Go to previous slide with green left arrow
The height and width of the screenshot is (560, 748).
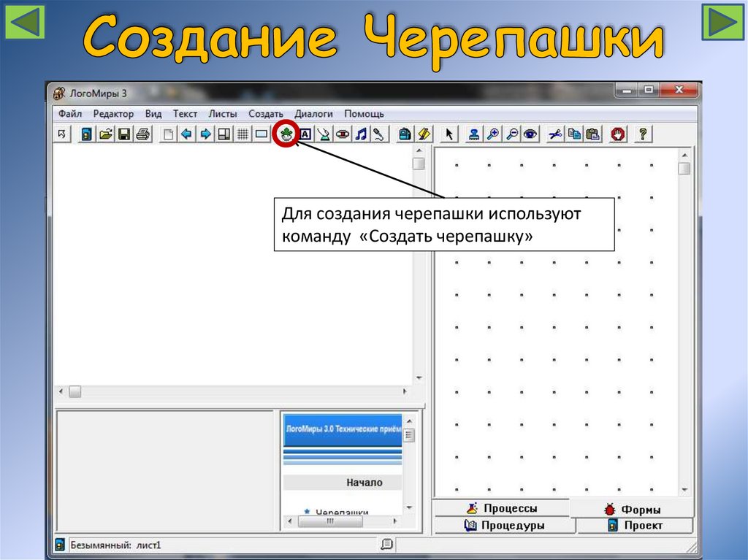(25, 21)
